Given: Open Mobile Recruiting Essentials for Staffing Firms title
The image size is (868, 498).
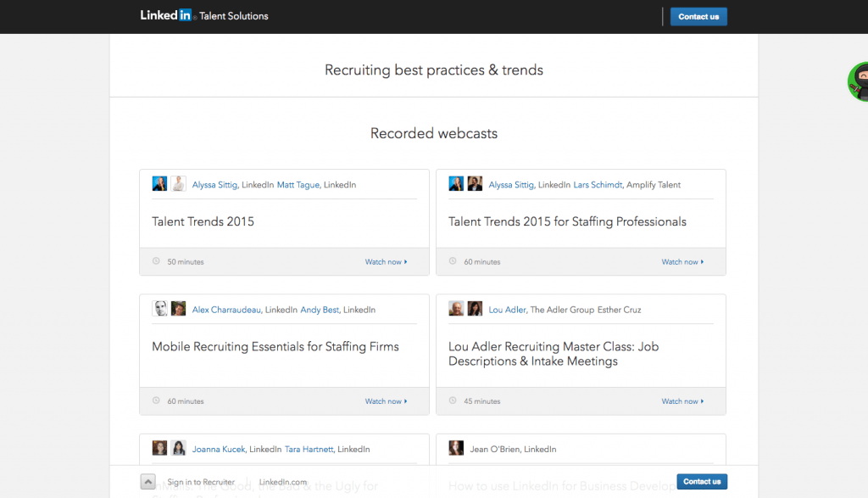Looking at the screenshot, I should pos(275,347).
